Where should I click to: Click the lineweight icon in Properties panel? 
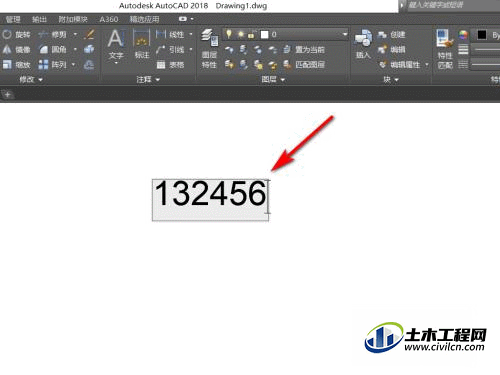click(463, 50)
